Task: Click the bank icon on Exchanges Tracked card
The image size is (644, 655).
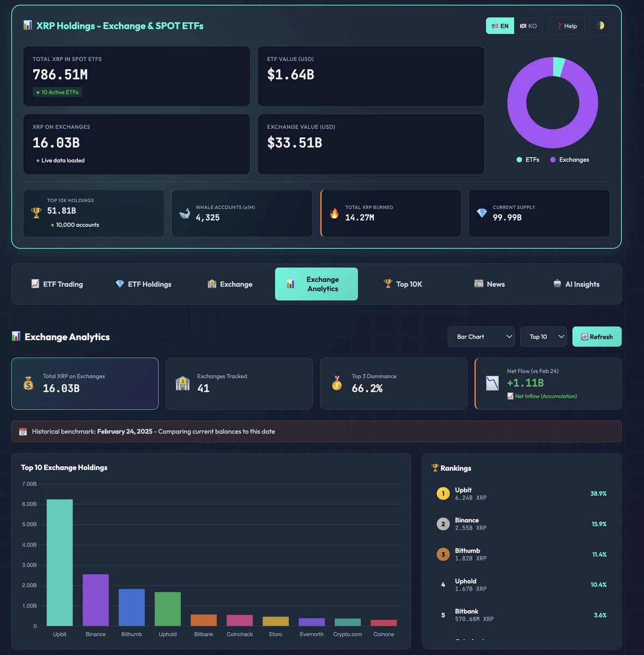Action: (x=183, y=383)
